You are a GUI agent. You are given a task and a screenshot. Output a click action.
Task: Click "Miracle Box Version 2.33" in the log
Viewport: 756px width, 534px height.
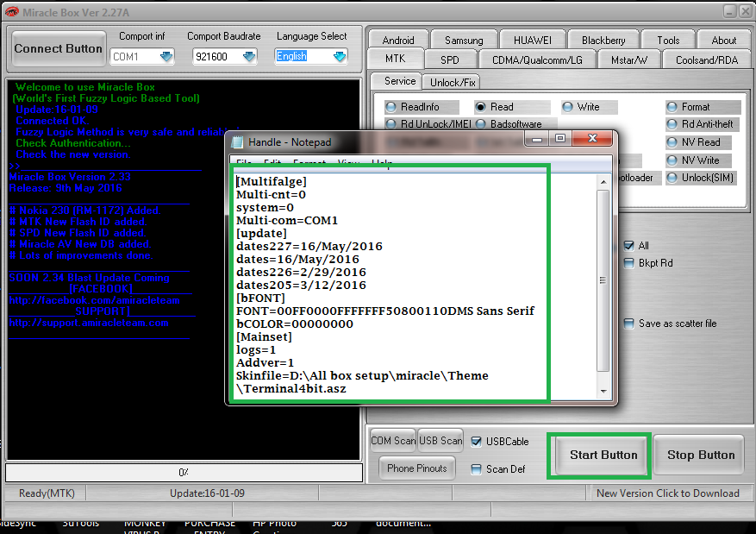(x=70, y=177)
